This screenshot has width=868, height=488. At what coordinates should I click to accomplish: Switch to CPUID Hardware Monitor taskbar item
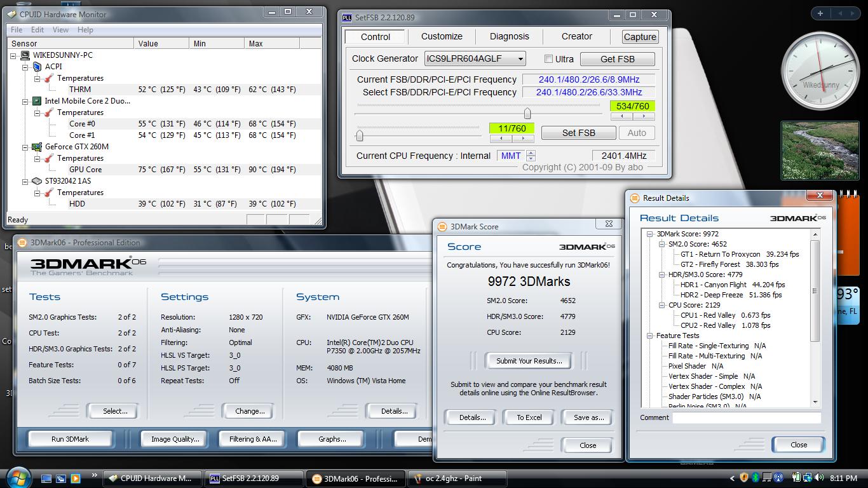[153, 478]
